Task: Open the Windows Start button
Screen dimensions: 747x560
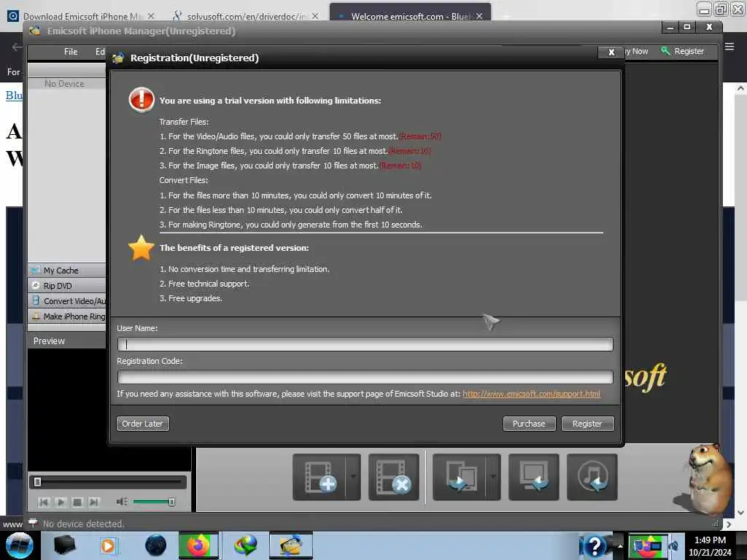Action: [x=19, y=545]
